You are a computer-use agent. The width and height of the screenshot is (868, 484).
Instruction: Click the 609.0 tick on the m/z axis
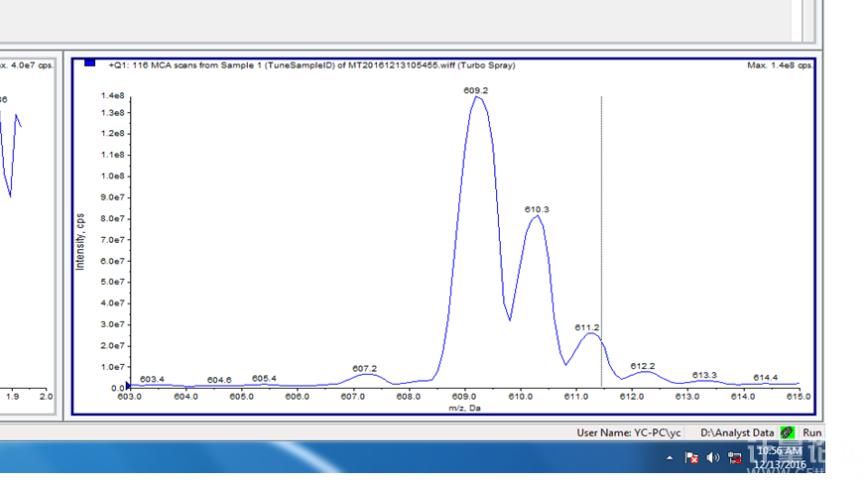click(464, 397)
